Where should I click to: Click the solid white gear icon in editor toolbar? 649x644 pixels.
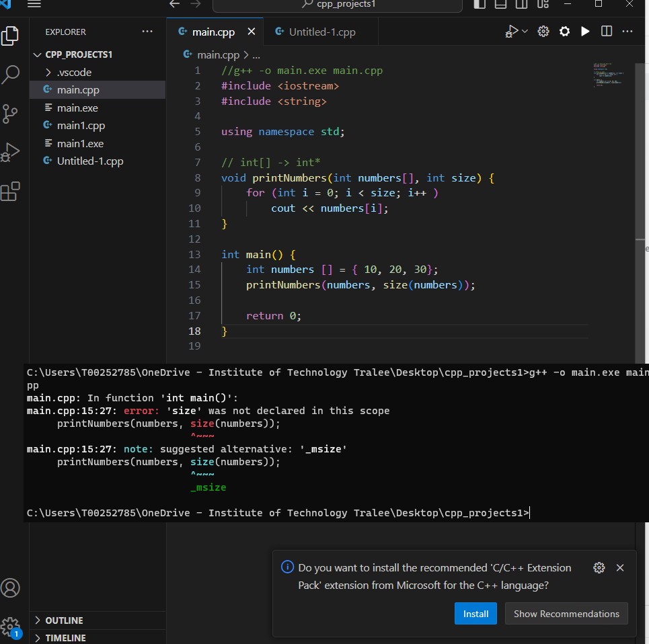tap(564, 32)
